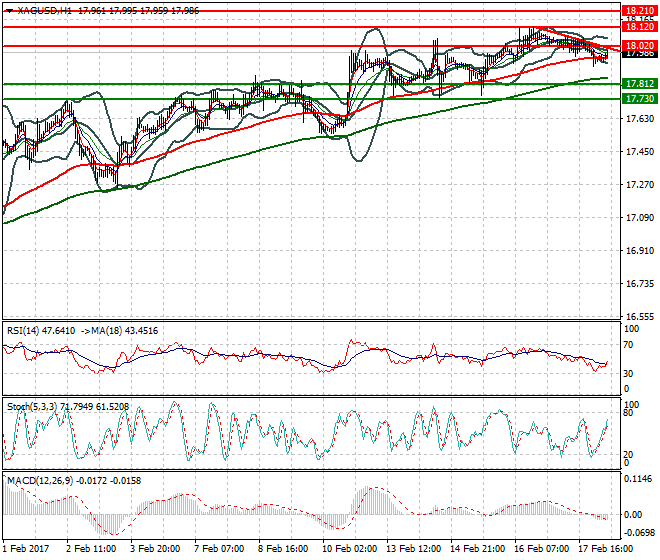Click the 17.730 green price level label
The width and height of the screenshot is (660, 560).
point(640,99)
